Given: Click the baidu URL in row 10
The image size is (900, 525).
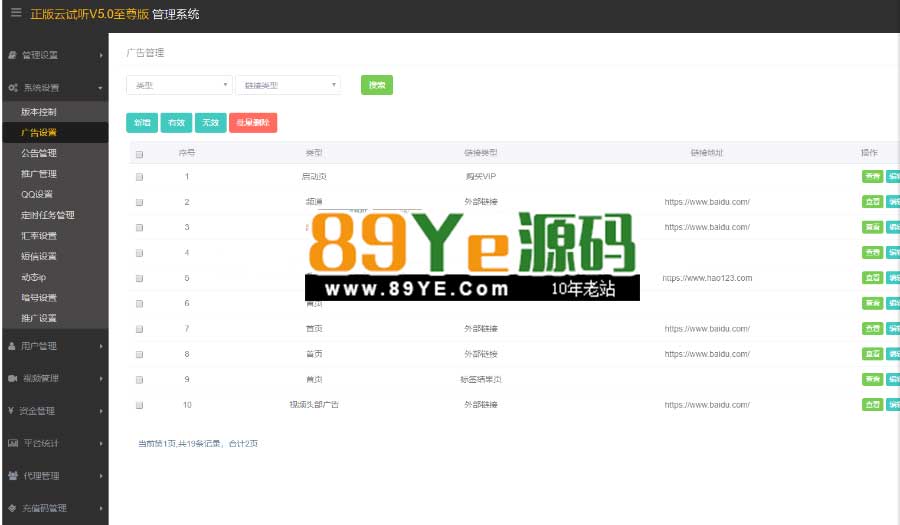Looking at the screenshot, I should [x=707, y=405].
